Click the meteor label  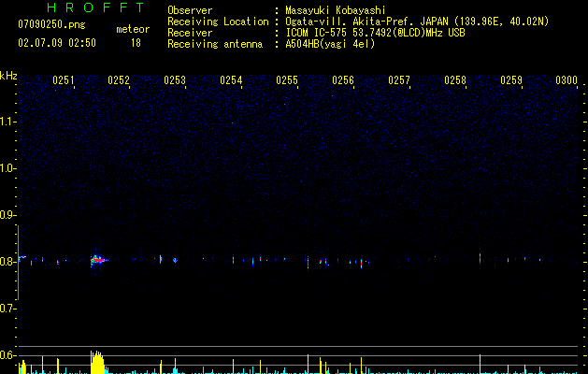[x=133, y=29]
